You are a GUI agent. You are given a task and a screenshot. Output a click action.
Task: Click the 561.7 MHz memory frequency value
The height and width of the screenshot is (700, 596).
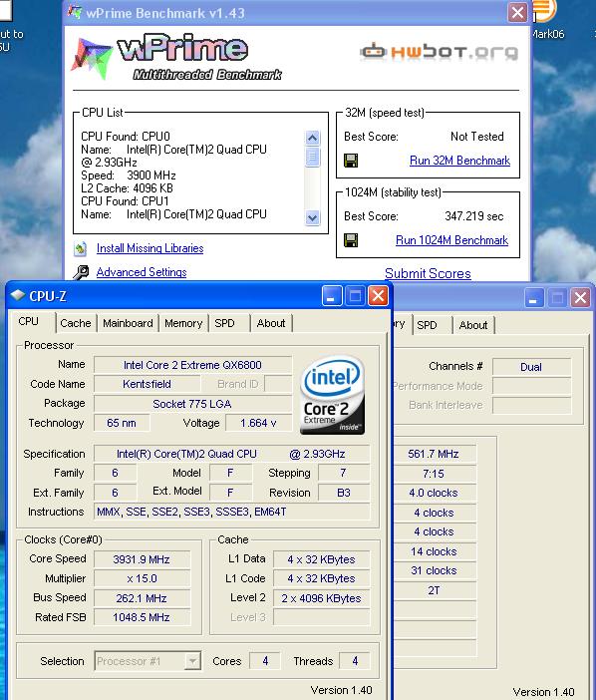[x=434, y=454]
